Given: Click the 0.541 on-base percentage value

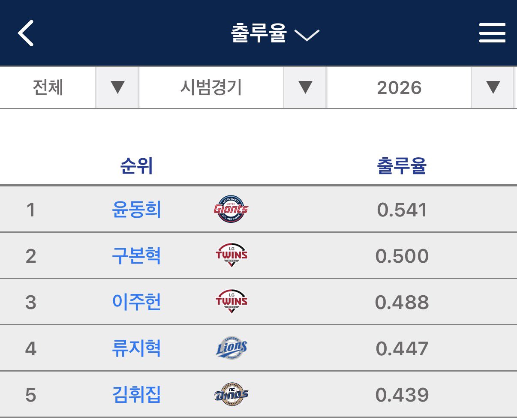Looking at the screenshot, I should 402,210.
